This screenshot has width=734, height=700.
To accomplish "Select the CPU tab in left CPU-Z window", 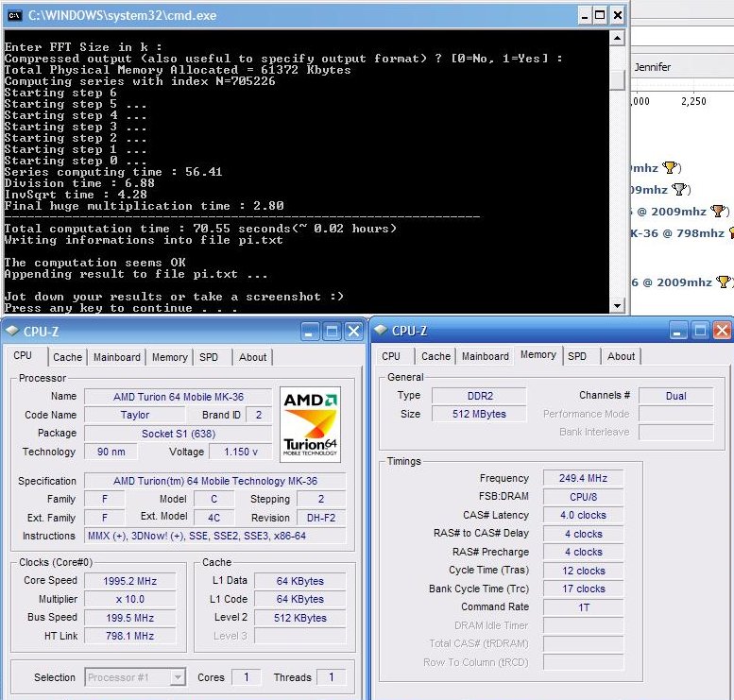I will 23,356.
